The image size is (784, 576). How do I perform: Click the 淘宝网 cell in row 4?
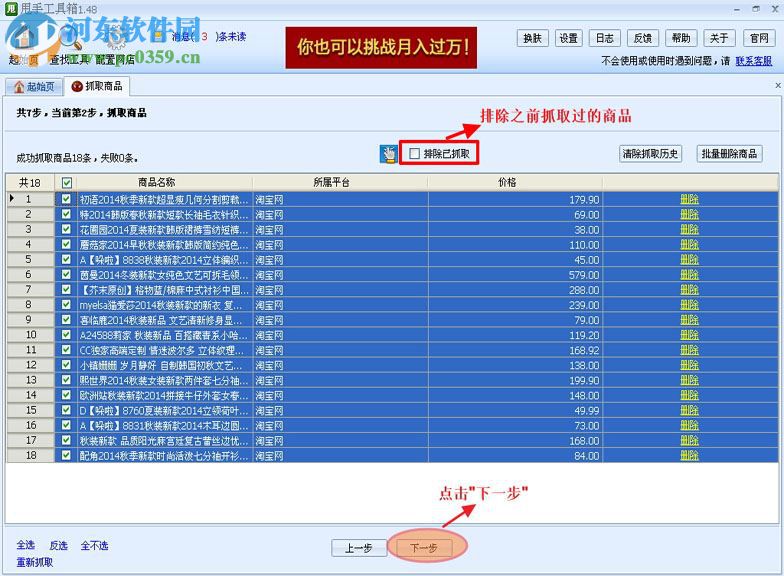pyautogui.click(x=340, y=244)
